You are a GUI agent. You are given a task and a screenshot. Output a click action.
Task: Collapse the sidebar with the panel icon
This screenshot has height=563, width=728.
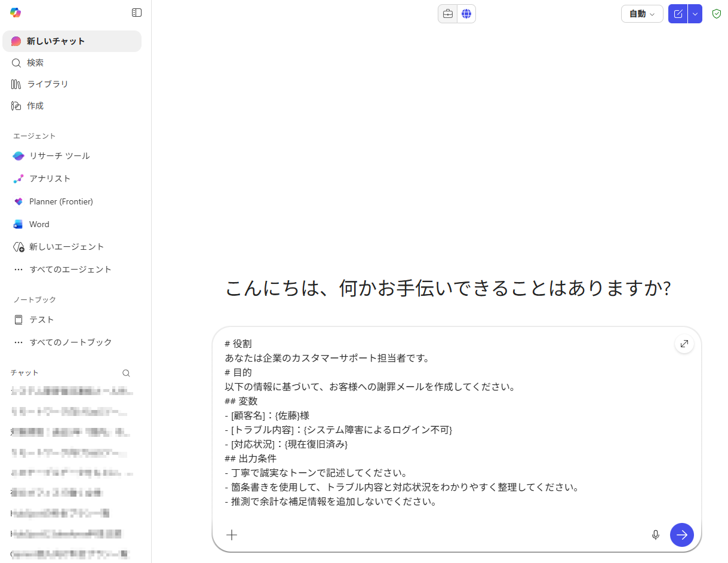pyautogui.click(x=137, y=13)
